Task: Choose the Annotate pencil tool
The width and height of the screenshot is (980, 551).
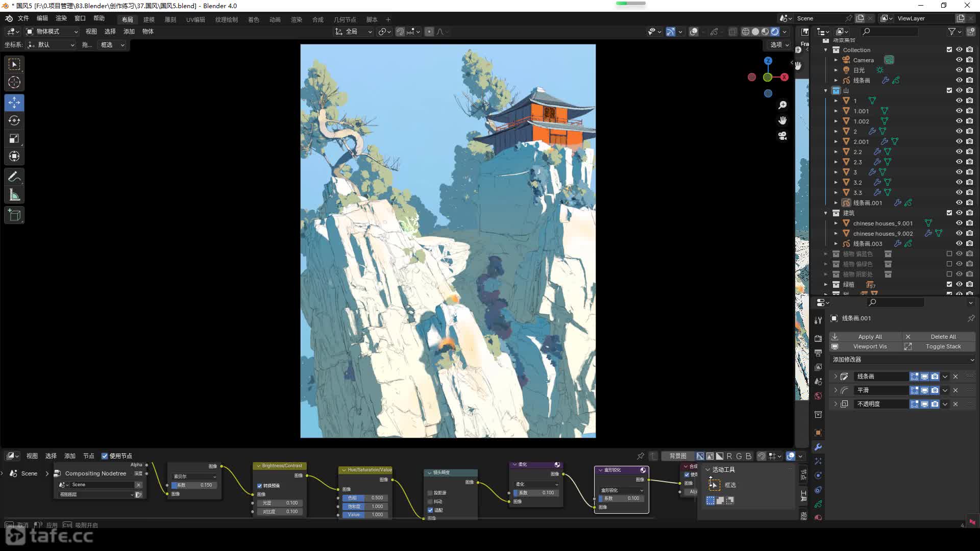Action: (14, 177)
